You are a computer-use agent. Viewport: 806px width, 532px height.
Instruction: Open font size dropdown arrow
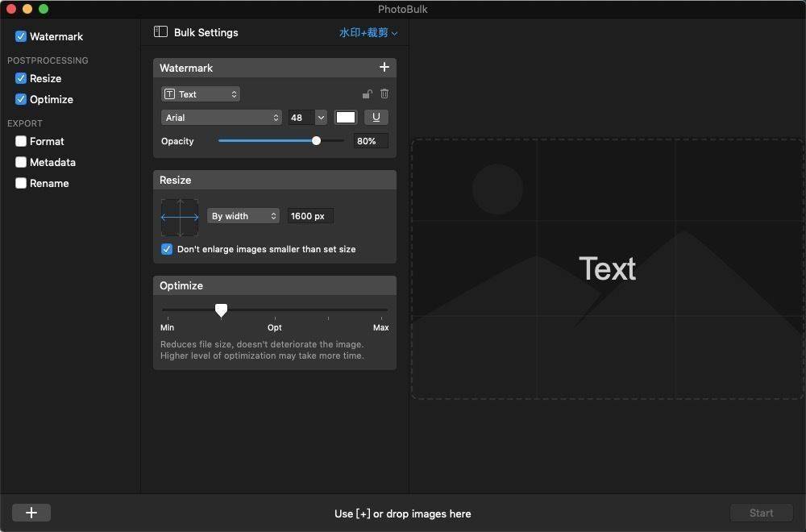click(x=321, y=118)
